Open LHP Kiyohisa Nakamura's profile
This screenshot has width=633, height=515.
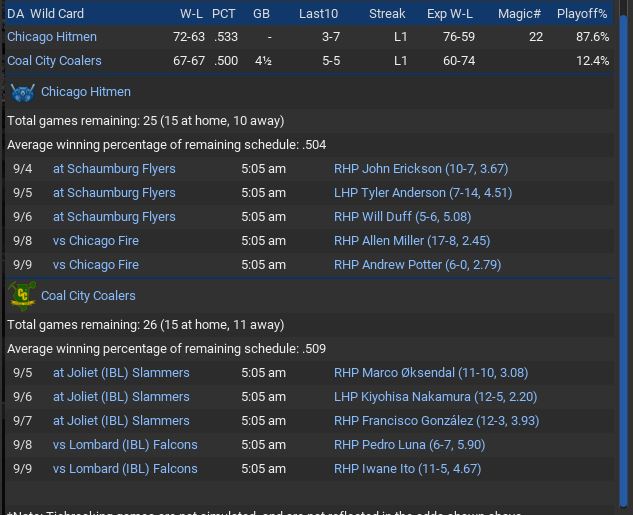point(435,397)
